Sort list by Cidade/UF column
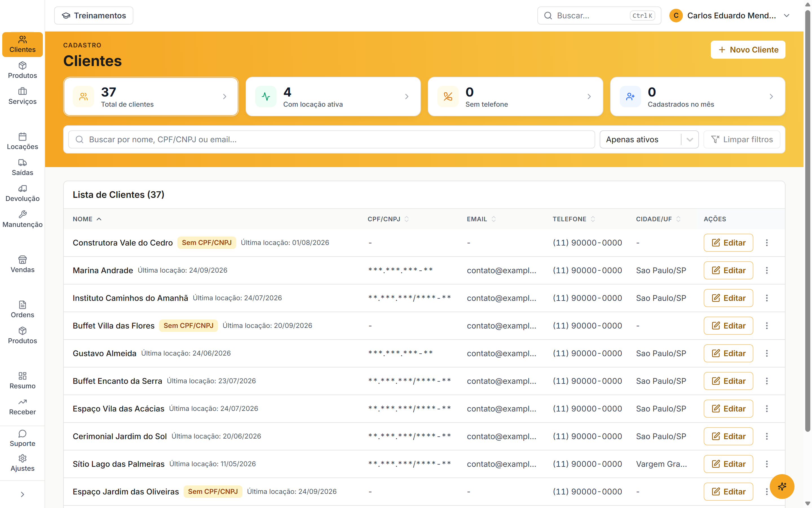The height and width of the screenshot is (508, 812). point(658,219)
